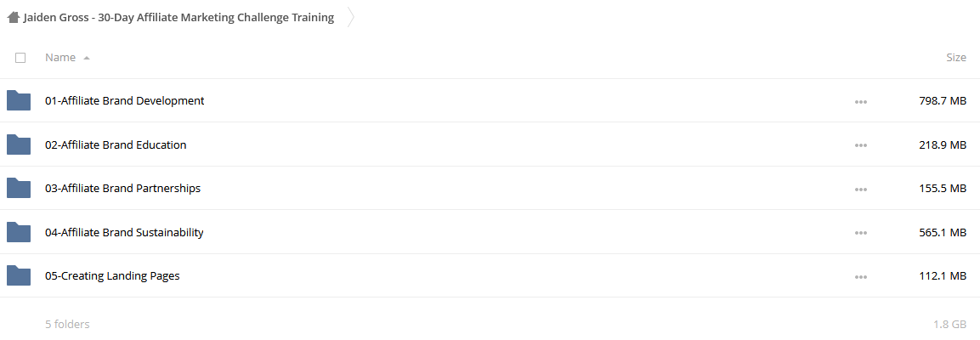
Task: Open the 01-Affiliate Brand Development folder name
Action: pos(124,100)
